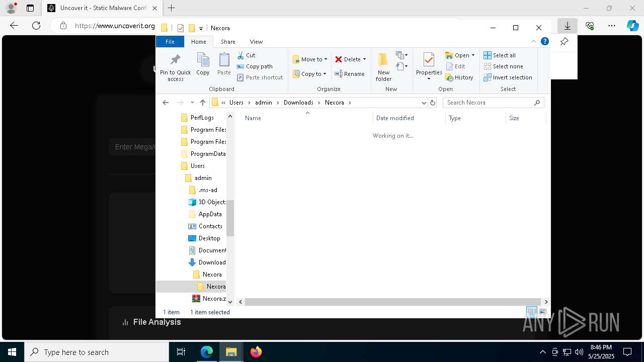Open Customize Quick Access Toolbar dropdown
644x362 pixels.
coord(201,28)
